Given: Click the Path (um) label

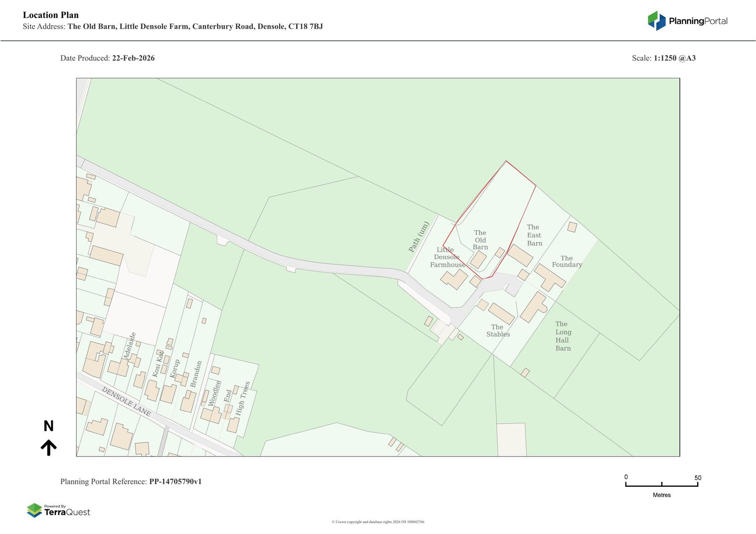Looking at the screenshot, I should pyautogui.click(x=418, y=237).
